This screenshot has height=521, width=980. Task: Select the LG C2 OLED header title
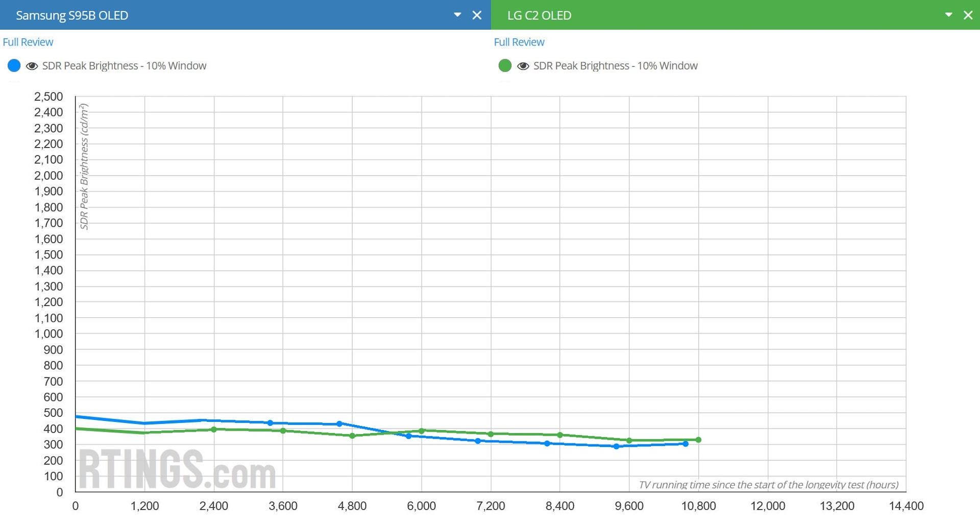tap(539, 15)
